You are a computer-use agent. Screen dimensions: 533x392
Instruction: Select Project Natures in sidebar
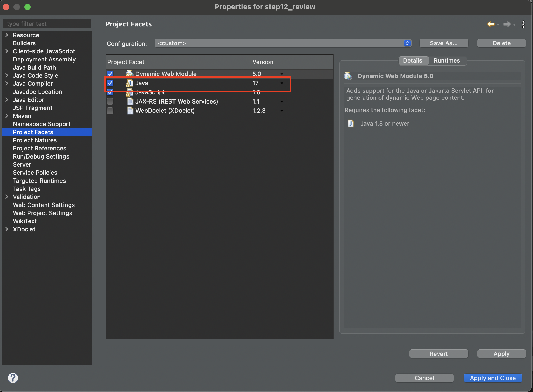35,140
